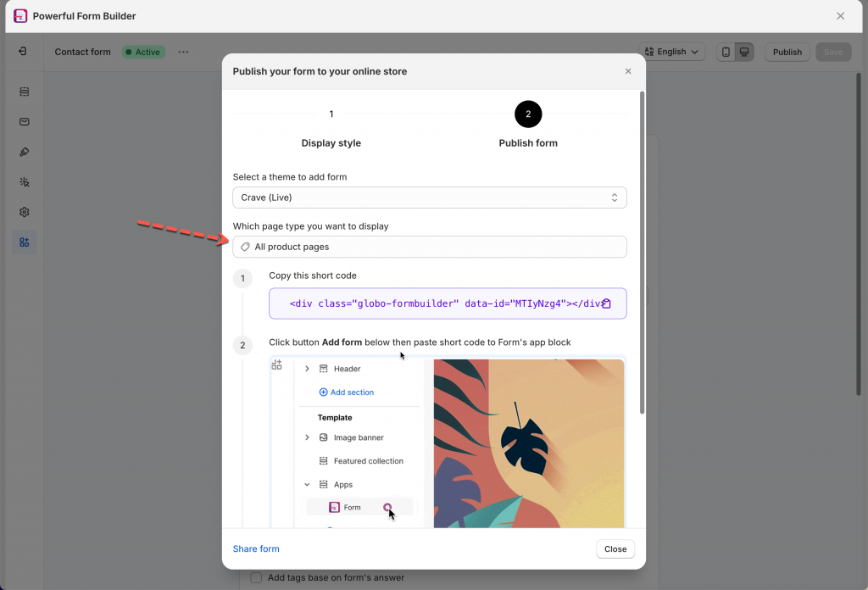Select step 2 Publish form
The image size is (868, 590).
tap(528, 114)
